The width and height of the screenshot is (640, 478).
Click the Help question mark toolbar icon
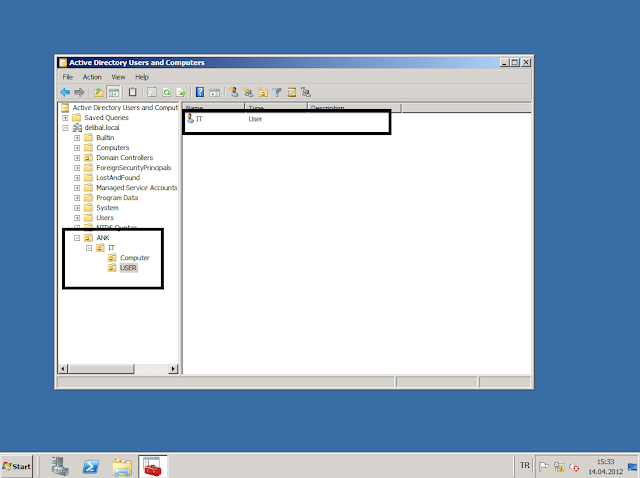pyautogui.click(x=200, y=91)
